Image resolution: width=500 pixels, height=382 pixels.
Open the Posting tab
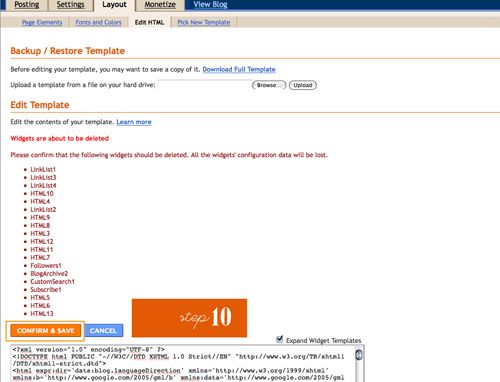[27, 5]
